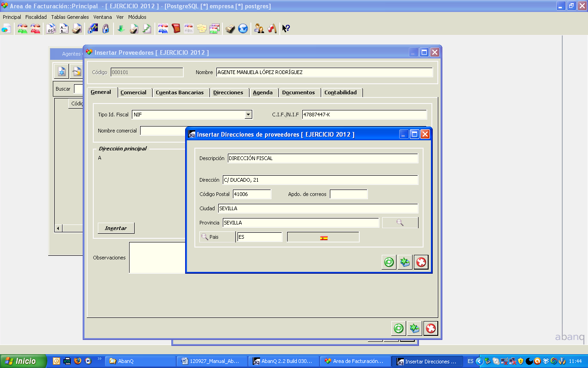The width and height of the screenshot is (588, 368).
Task: Switch to Area de Facturación taskbar button
Action: click(355, 361)
